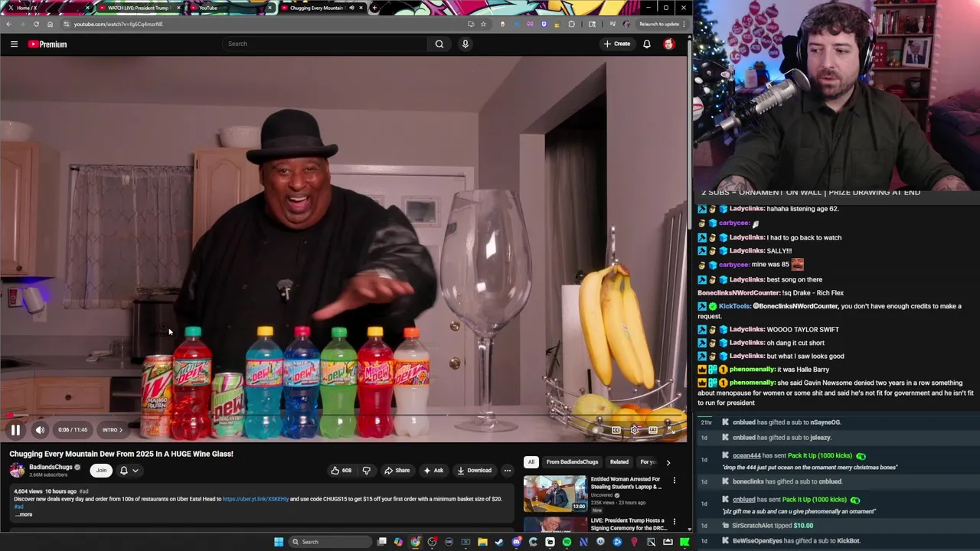Go back in browser history
980x551 pixels.
tap(8, 24)
